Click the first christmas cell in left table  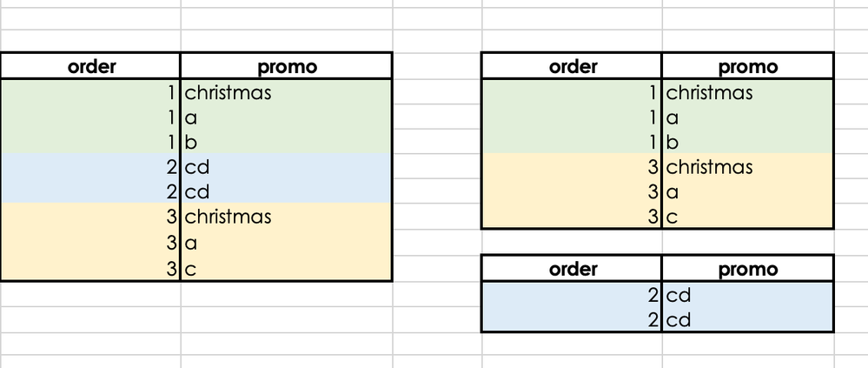click(x=286, y=91)
